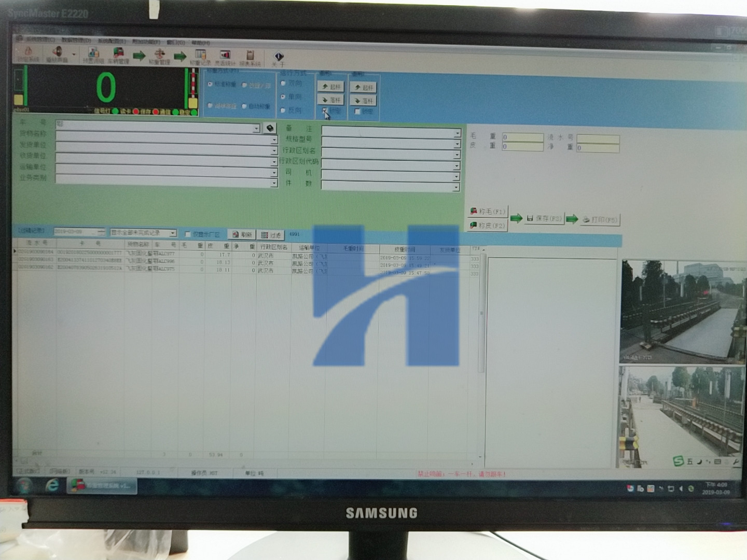Toggle the 仅显示厂区 checkbox

click(188, 234)
